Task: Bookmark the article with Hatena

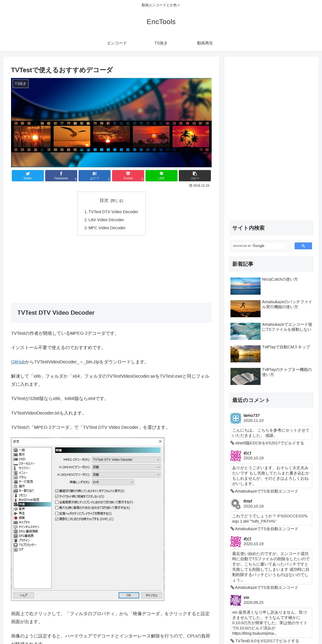Action: click(x=95, y=176)
